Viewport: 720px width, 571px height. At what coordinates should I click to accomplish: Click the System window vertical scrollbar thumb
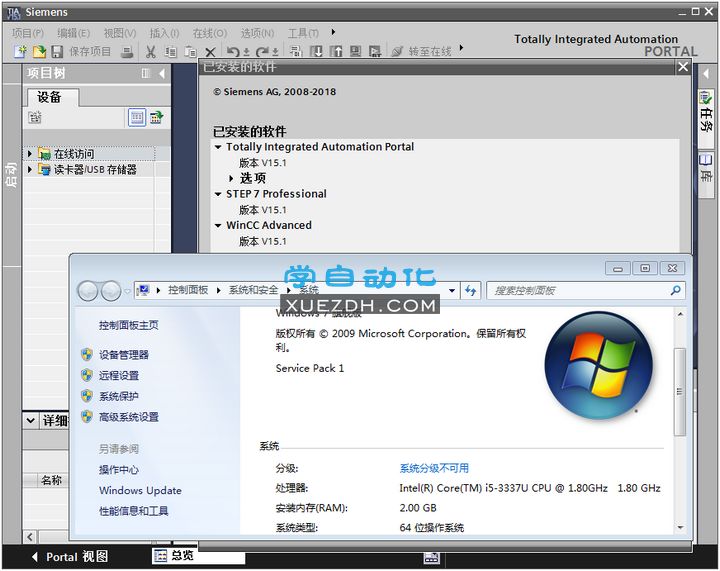point(680,392)
